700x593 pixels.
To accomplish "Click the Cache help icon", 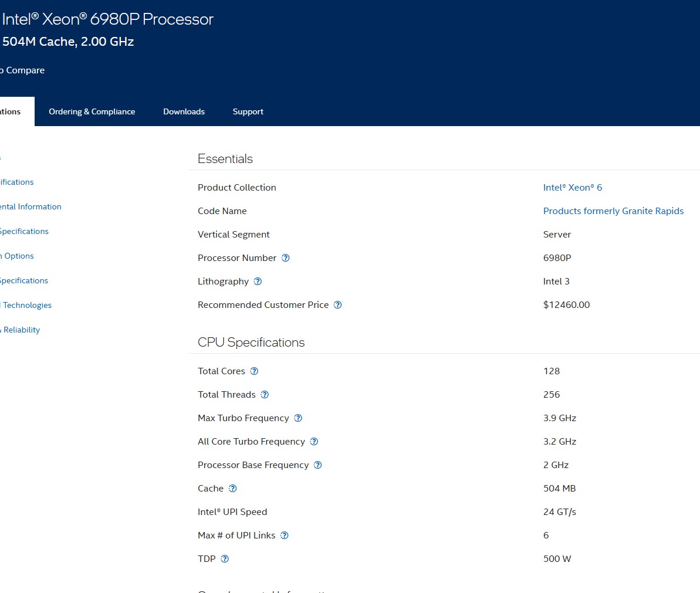I will pos(232,489).
